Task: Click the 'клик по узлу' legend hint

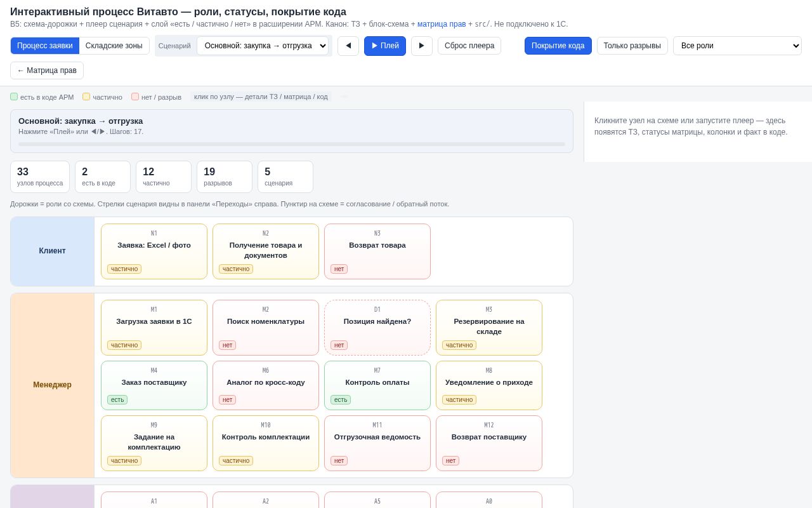Action: pyautogui.click(x=261, y=97)
